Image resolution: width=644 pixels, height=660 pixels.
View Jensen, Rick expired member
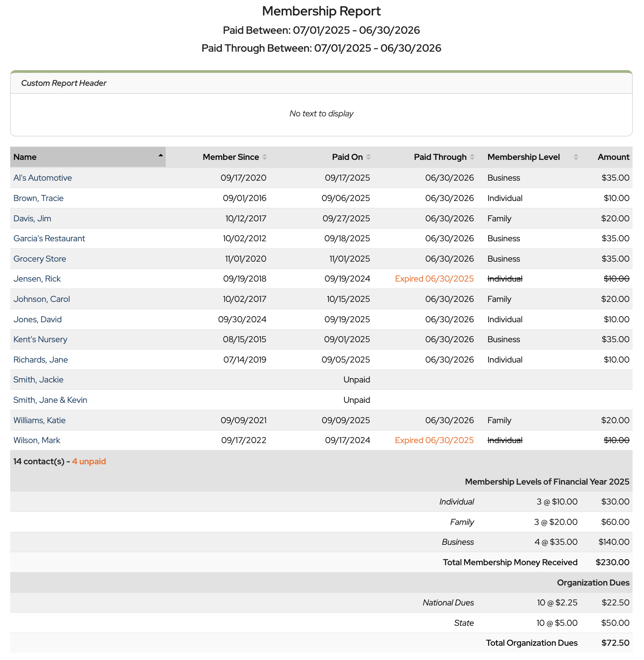[x=37, y=279]
